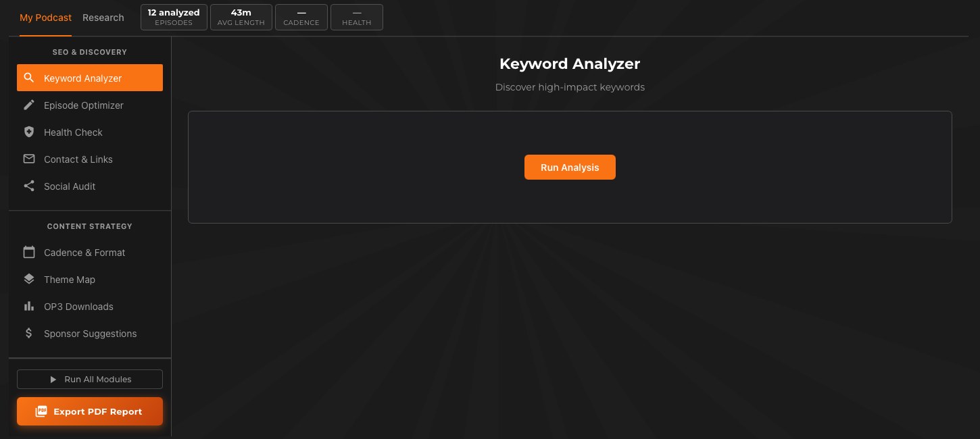Click the Health stat box
This screenshot has width=980, height=439.
coord(357,18)
